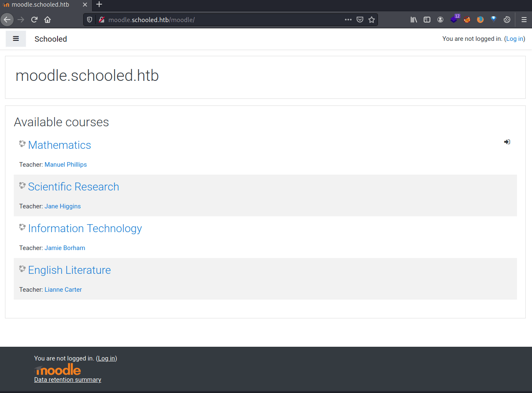Go to the browser home page
Screen dimensions: 532x393
click(x=47, y=20)
